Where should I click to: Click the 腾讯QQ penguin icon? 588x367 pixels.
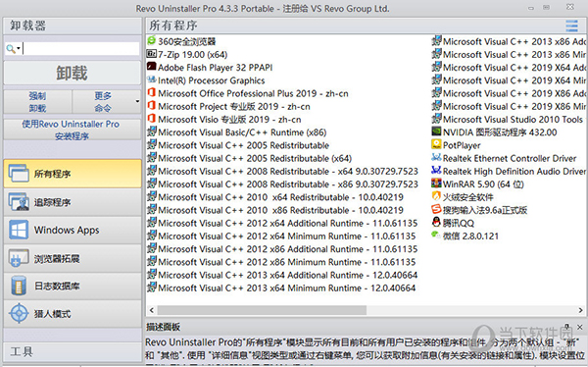click(436, 223)
